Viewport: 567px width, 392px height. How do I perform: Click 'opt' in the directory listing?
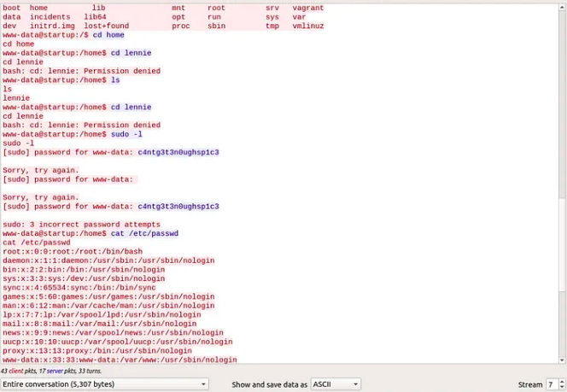178,17
